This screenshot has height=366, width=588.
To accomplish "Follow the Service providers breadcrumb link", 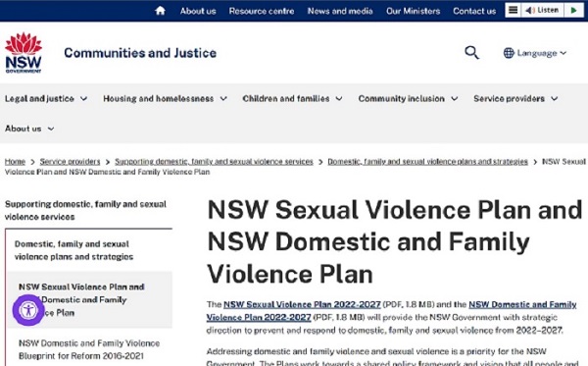I will 71,162.
